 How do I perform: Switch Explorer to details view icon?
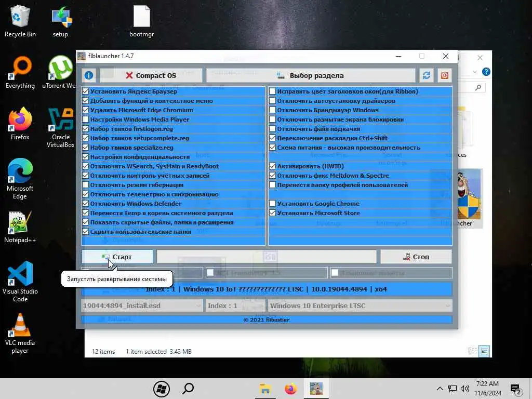point(473,351)
